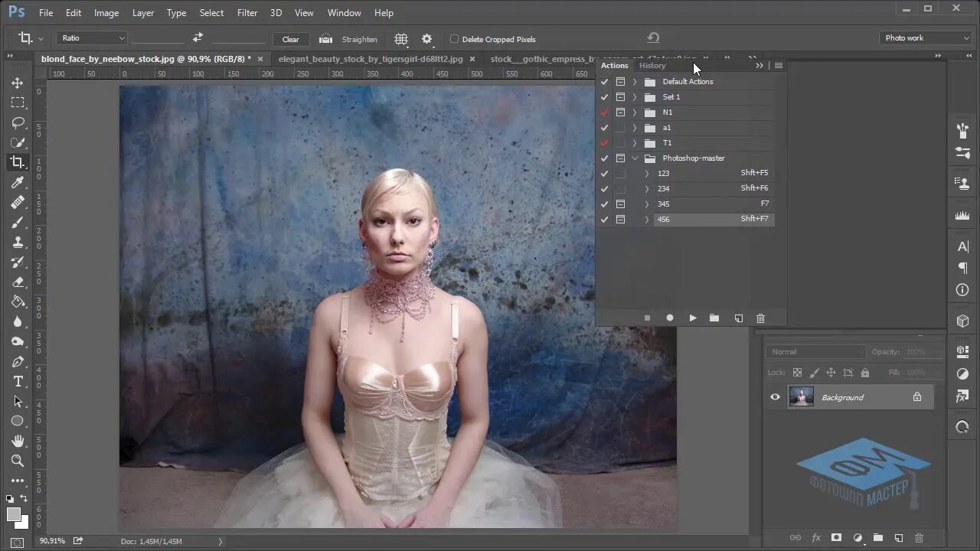
Task: Expand the N1 action set
Action: (x=635, y=112)
